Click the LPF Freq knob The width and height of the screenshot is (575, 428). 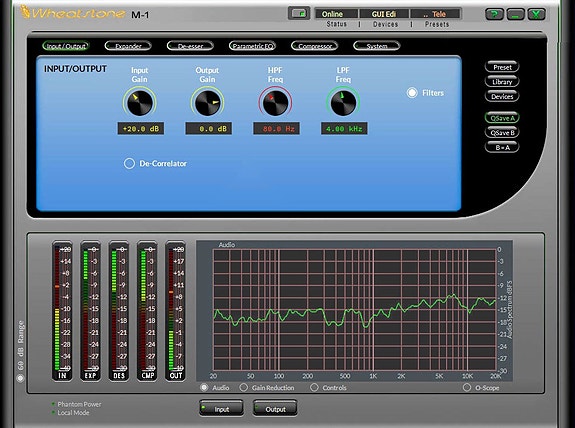pos(343,103)
